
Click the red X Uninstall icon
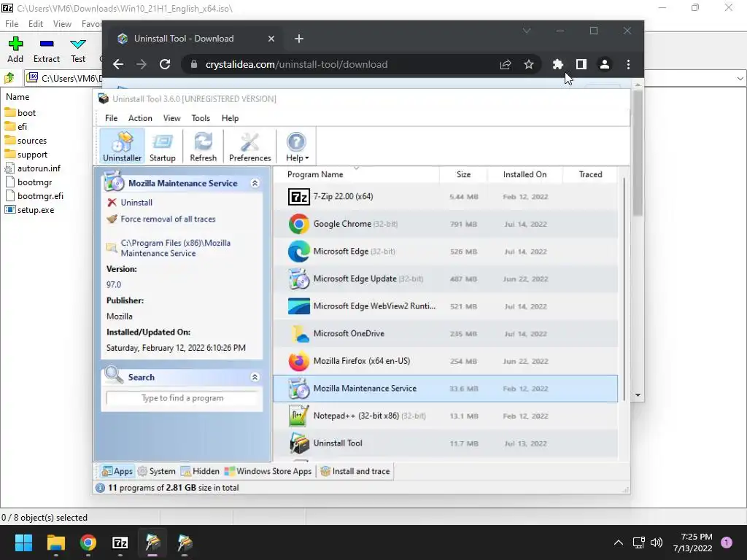point(112,203)
